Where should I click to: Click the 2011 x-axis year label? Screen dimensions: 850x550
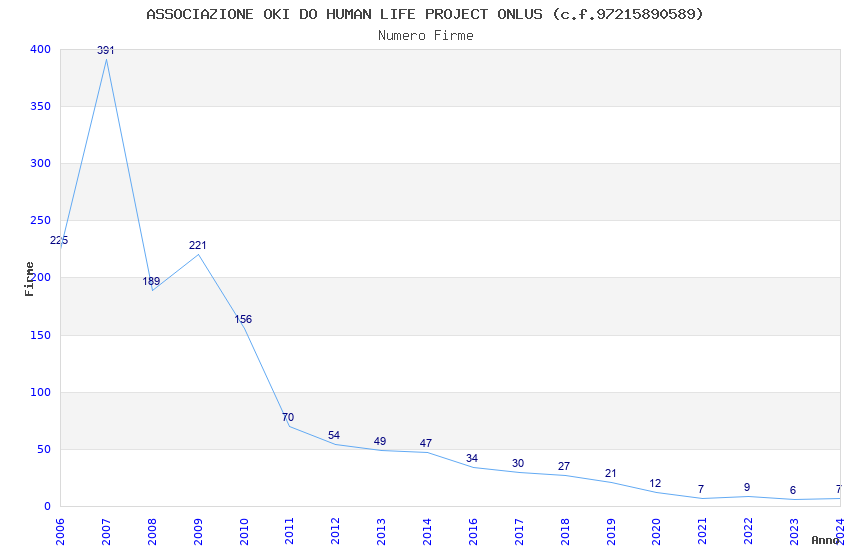(289, 531)
